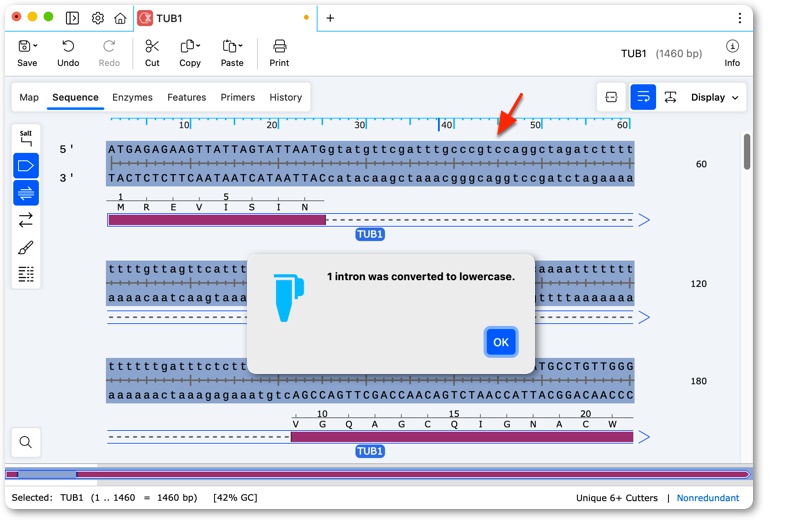Viewport: 791px width, 520px height.
Task: Click the ruler mark at position 40
Action: pyautogui.click(x=446, y=125)
